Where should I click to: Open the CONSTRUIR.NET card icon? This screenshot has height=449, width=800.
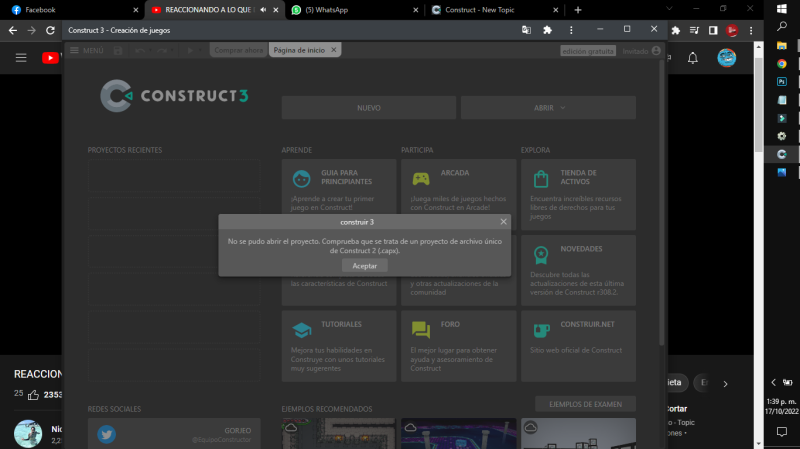(541, 330)
